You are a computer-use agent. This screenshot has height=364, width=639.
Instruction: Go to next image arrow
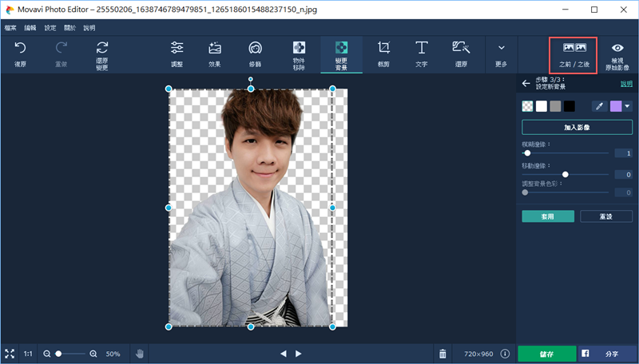[298, 354]
